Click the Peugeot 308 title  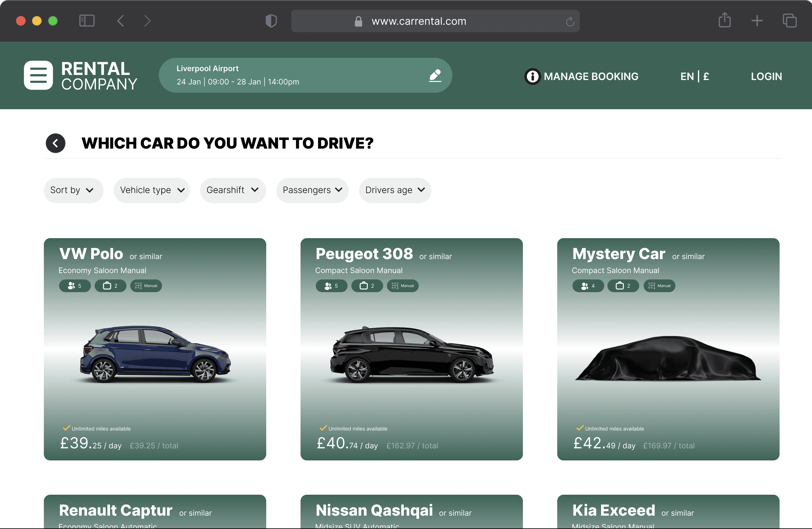click(x=364, y=254)
